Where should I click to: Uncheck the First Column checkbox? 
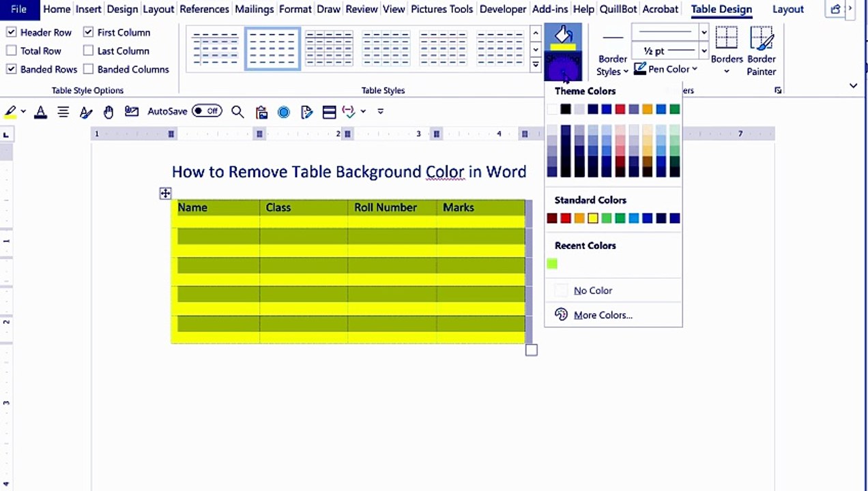coord(88,32)
